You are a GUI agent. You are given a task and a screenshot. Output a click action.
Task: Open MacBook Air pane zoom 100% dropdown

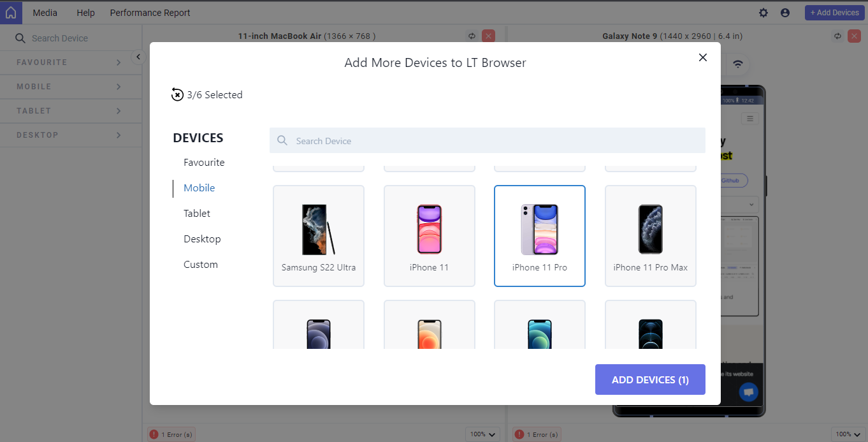click(482, 434)
